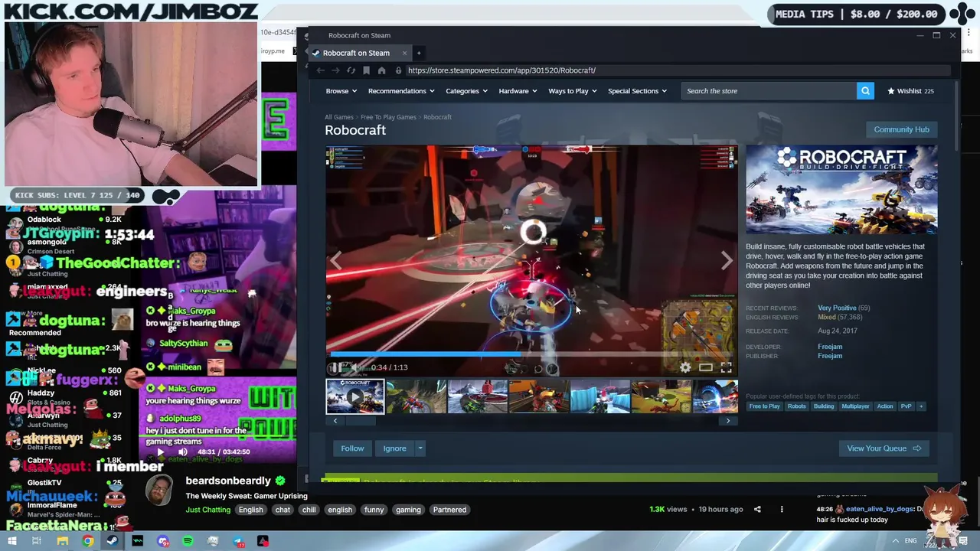Open the Steam browser home page

tap(381, 70)
